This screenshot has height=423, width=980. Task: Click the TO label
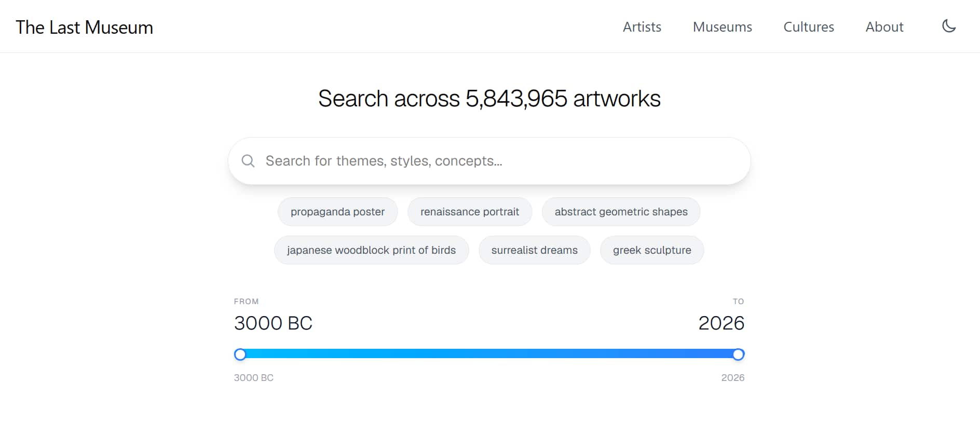[x=739, y=302]
